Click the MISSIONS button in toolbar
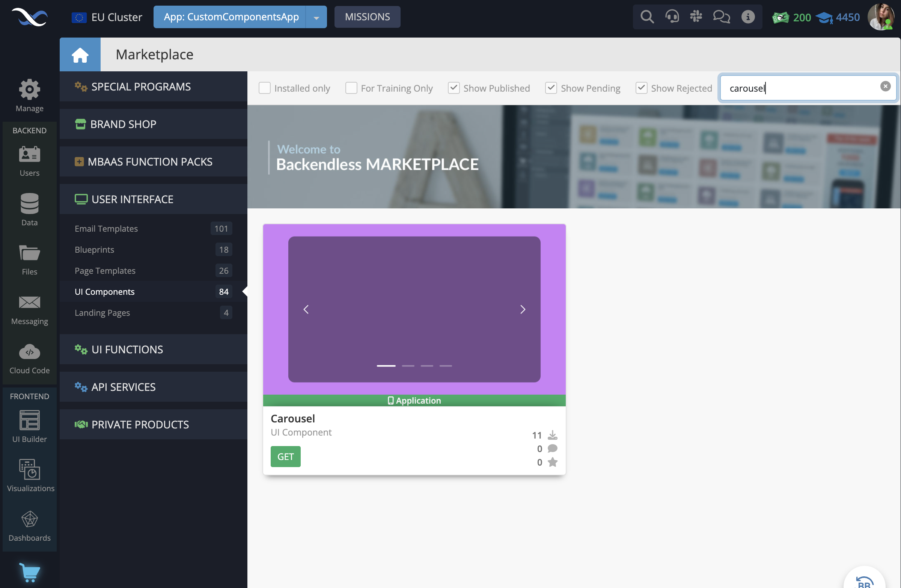Screen dimensions: 901x588 tap(367, 17)
